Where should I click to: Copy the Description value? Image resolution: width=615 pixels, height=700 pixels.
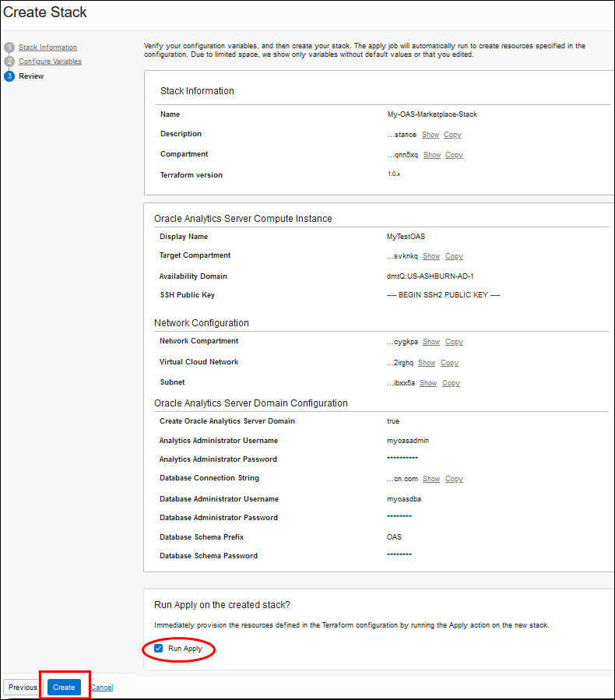452,135
